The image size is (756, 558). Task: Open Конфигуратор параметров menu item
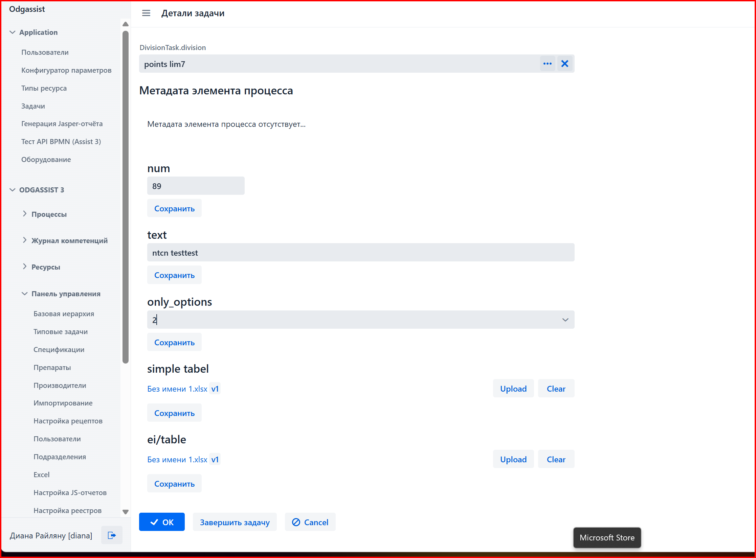pyautogui.click(x=66, y=70)
